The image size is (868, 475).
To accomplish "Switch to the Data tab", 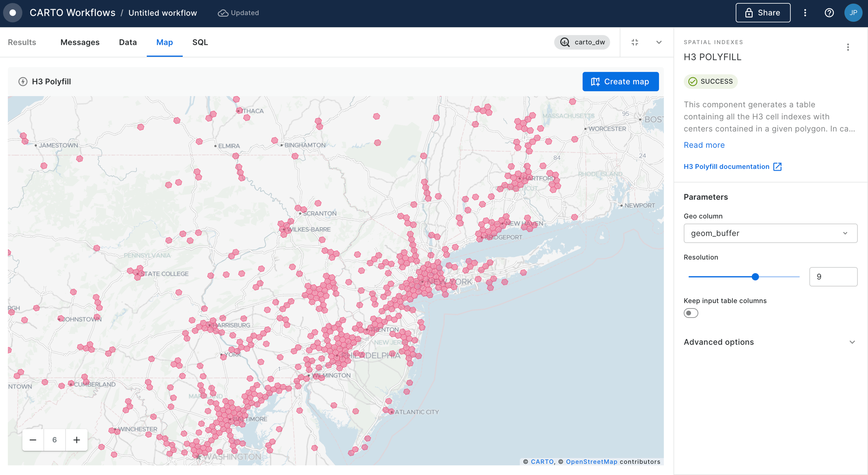I will (x=128, y=42).
